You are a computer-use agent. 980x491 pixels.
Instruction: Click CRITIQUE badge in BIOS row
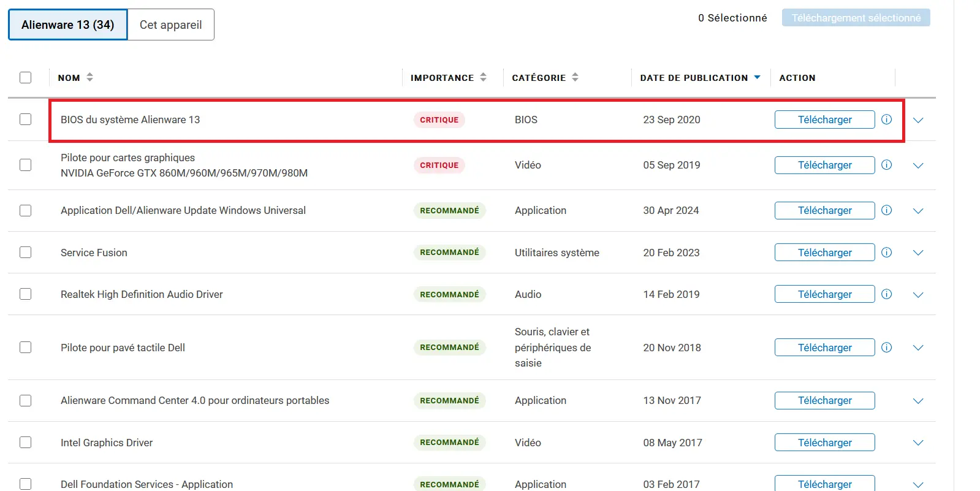pyautogui.click(x=439, y=120)
